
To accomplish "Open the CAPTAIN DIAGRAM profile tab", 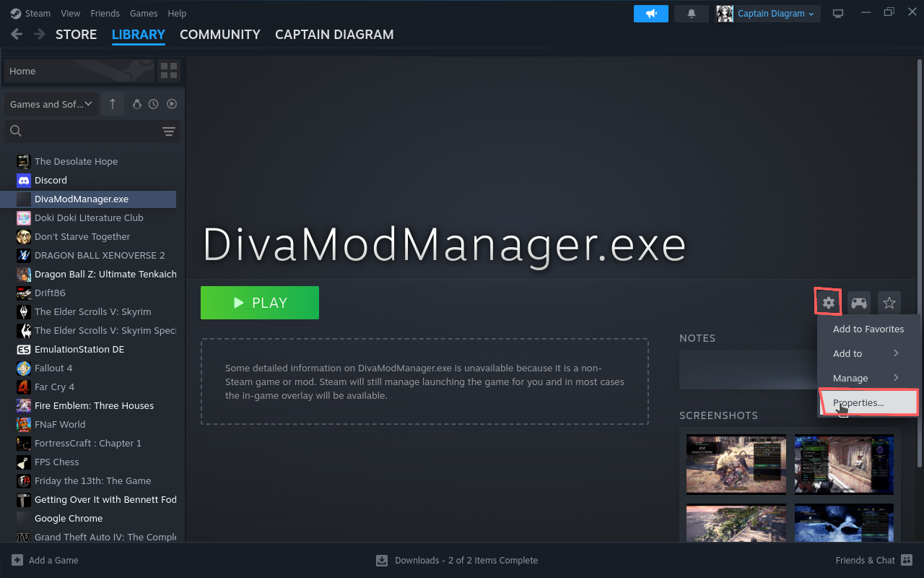I will pos(334,35).
